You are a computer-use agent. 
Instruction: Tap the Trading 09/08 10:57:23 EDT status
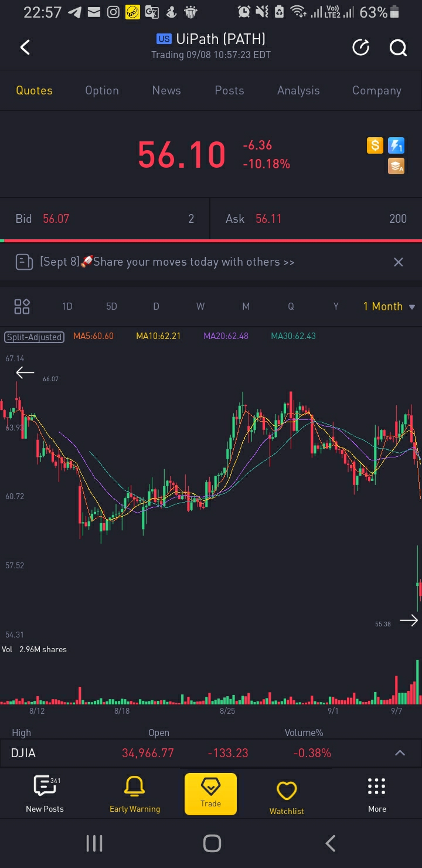(x=211, y=55)
